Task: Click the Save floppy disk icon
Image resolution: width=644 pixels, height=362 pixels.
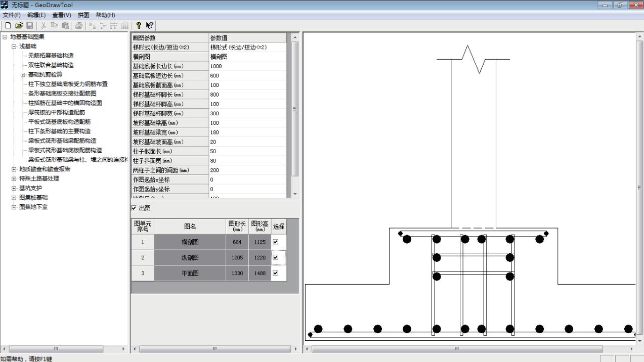Action: coord(29,25)
